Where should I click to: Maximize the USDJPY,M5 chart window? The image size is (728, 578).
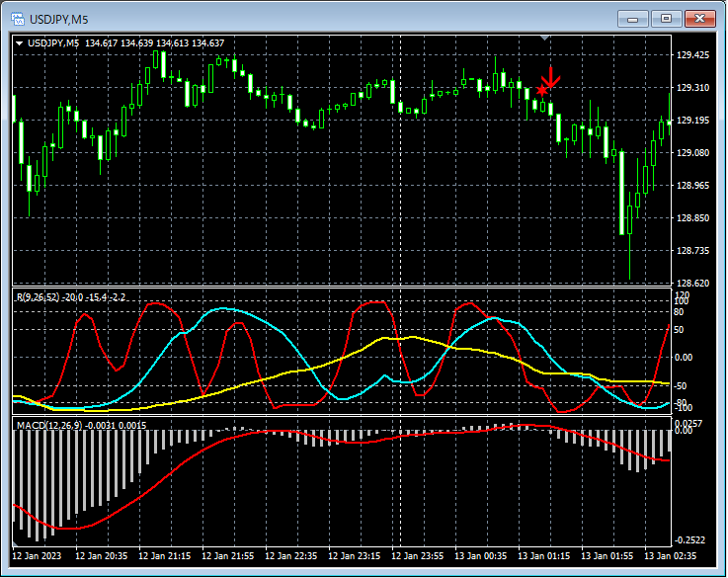point(667,18)
